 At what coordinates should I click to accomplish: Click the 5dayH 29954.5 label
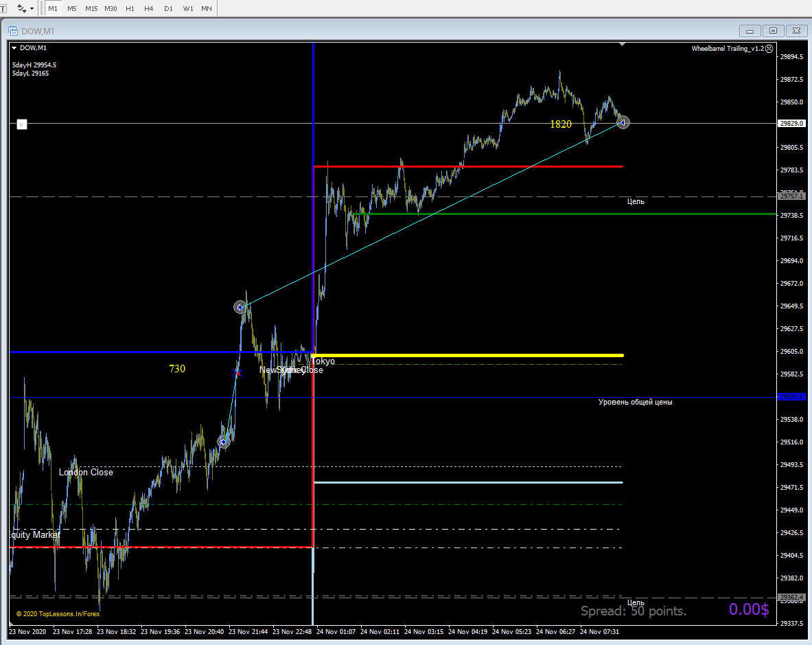[34, 65]
